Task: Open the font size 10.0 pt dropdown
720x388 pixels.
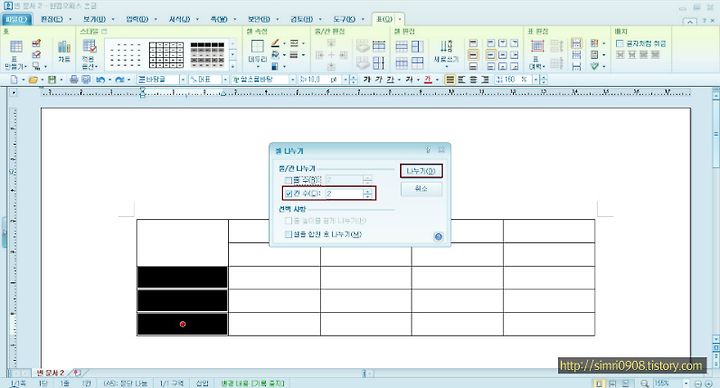Action: [345, 80]
